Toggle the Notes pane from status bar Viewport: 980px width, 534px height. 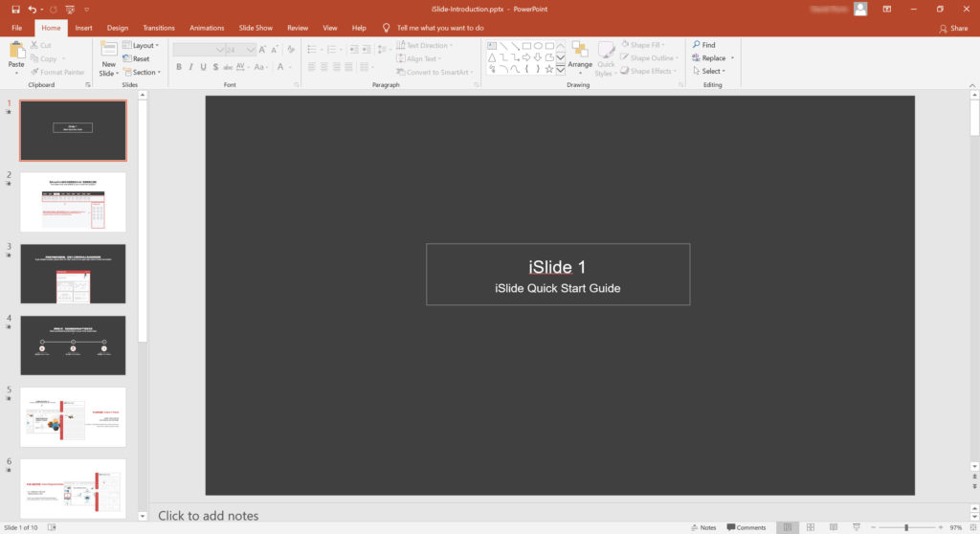[703, 527]
